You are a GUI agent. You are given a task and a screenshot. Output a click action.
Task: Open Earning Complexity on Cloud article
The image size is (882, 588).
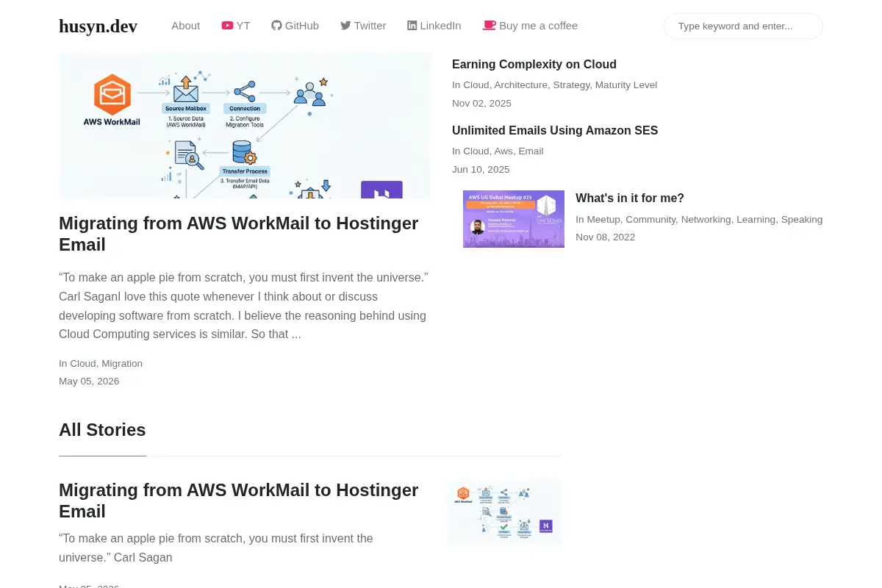tap(534, 64)
